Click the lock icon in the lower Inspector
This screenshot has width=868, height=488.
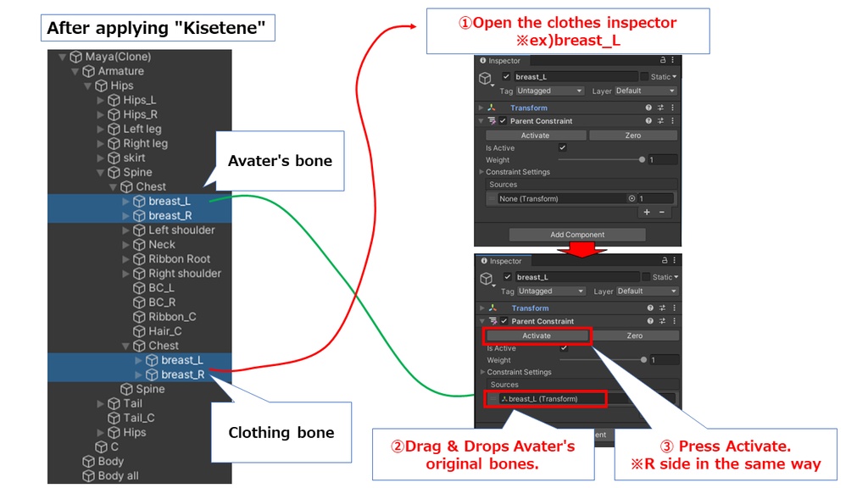point(665,260)
